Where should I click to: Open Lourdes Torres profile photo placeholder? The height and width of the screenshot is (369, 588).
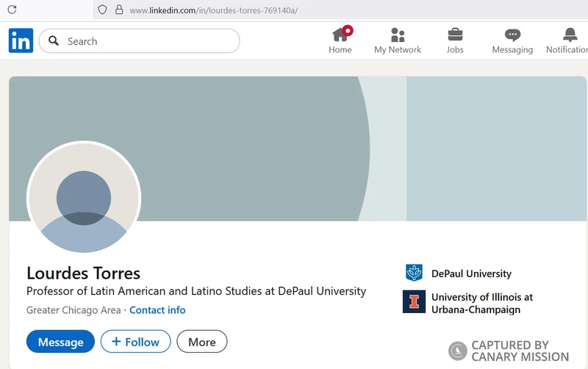tap(84, 197)
